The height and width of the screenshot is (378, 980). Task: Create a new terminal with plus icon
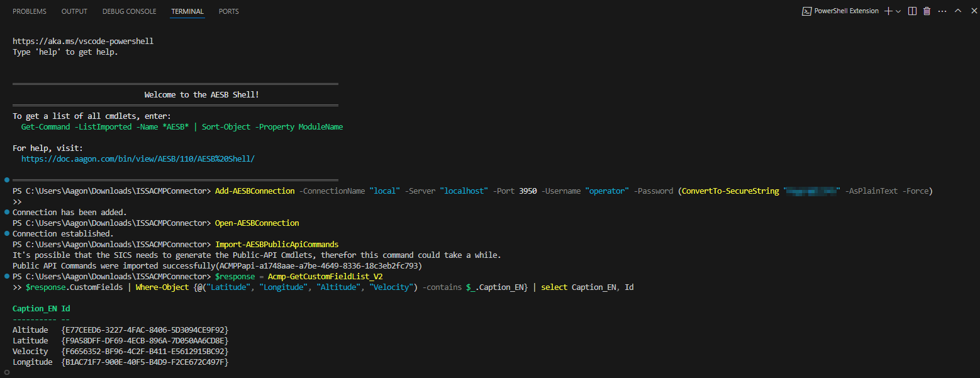888,11
